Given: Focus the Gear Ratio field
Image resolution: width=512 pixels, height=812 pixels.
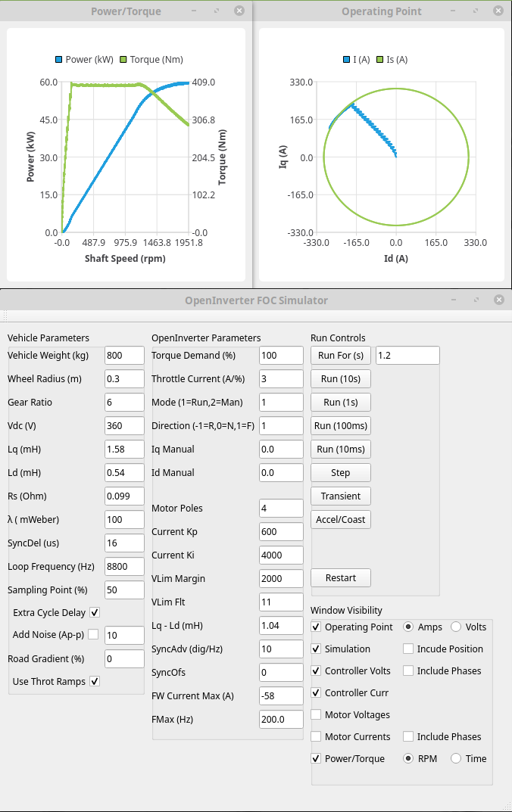Looking at the screenshot, I should (x=124, y=403).
